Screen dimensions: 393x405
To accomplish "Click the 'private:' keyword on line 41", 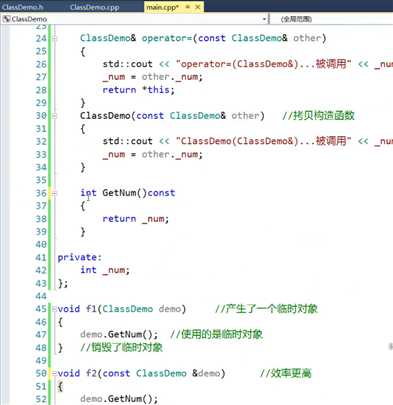I will [79, 257].
